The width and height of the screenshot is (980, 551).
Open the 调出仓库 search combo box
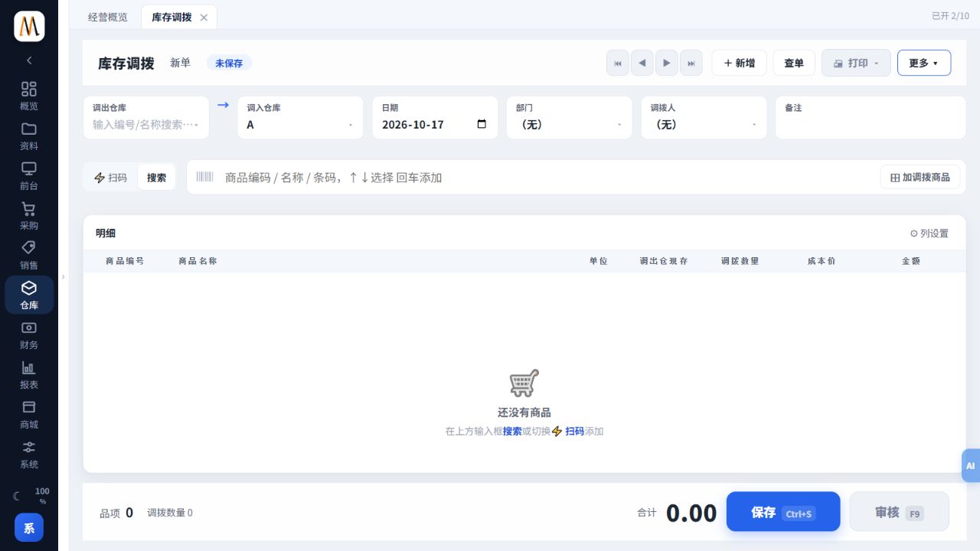click(x=145, y=117)
